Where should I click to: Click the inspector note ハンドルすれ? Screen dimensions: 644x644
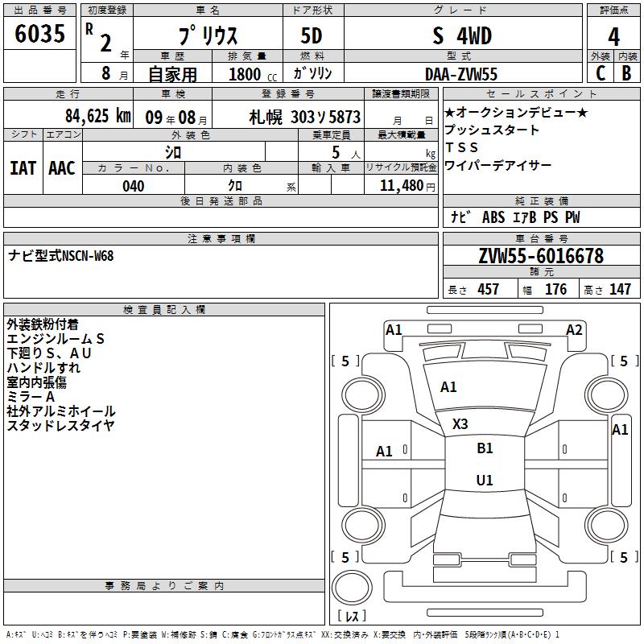[x=43, y=368]
